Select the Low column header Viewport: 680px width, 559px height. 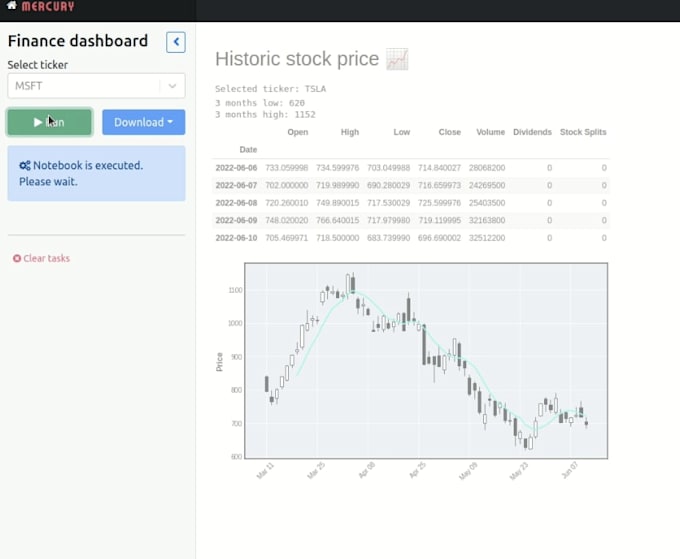click(402, 132)
